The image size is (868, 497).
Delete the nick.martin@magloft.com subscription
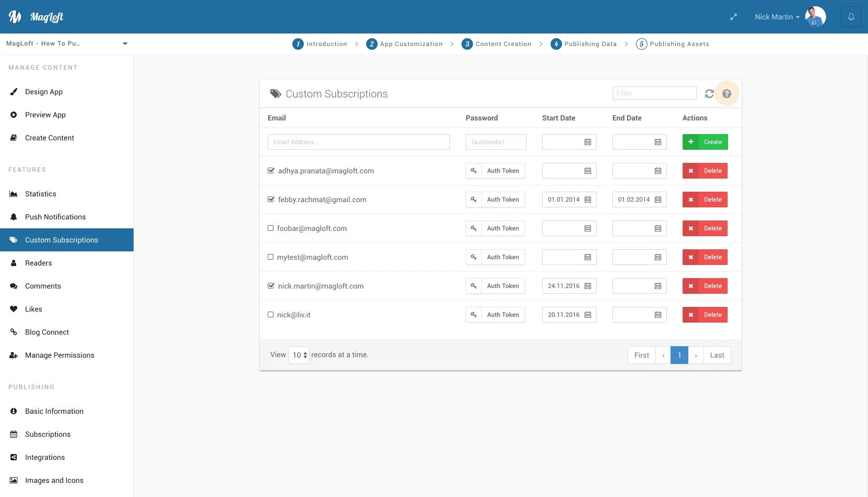(705, 286)
